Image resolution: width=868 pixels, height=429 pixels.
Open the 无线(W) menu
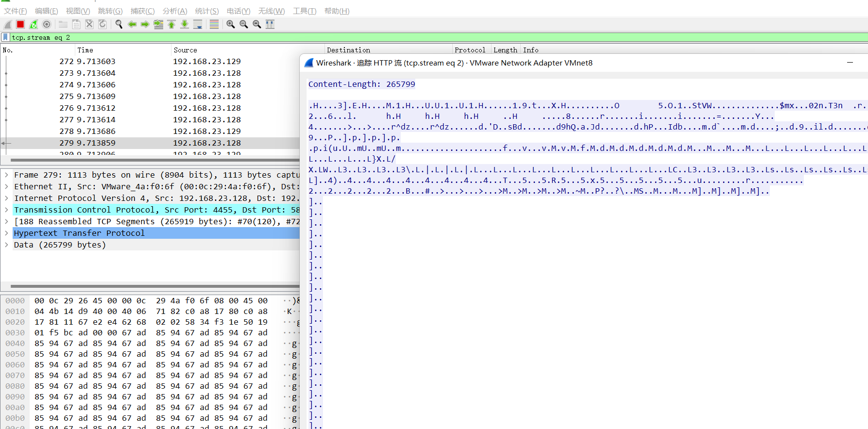point(272,11)
